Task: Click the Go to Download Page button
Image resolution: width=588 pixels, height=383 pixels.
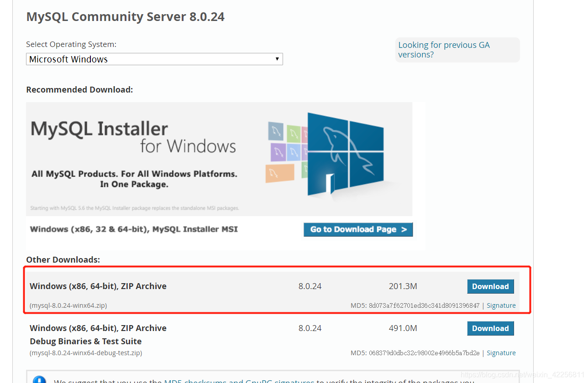Action: pos(358,229)
